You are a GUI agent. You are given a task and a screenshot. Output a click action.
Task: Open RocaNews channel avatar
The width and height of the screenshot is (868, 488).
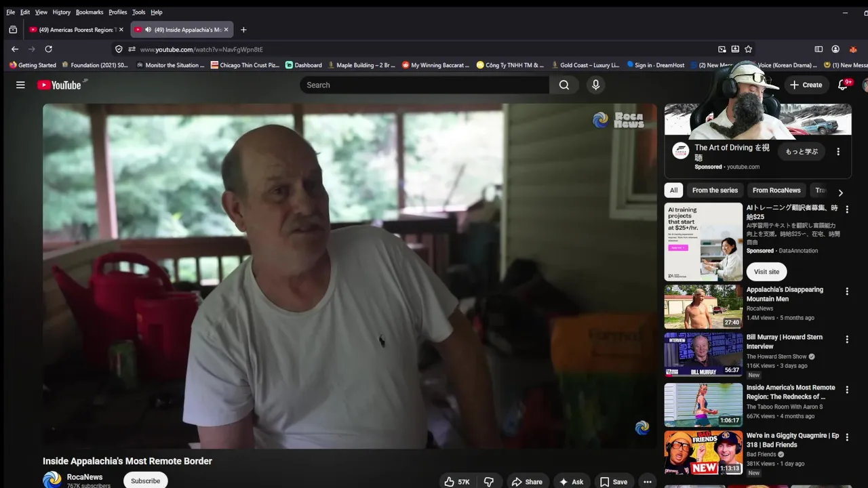click(52, 481)
